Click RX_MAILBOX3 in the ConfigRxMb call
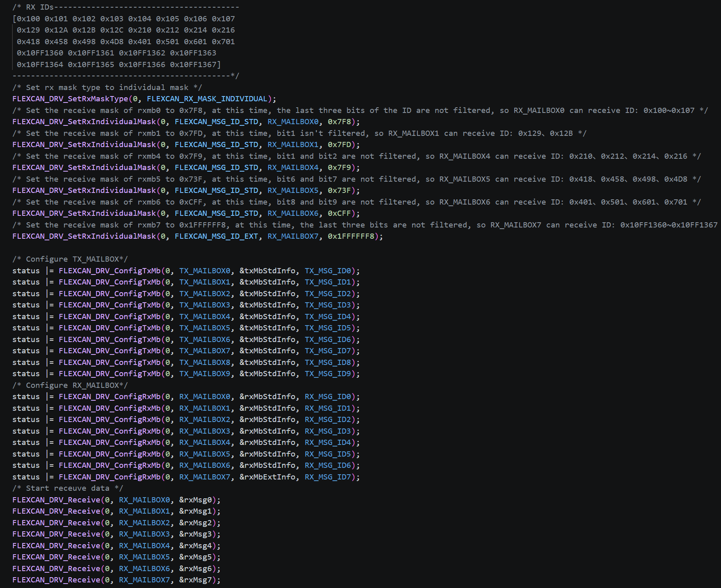Image resolution: width=721 pixels, height=588 pixels. point(205,431)
